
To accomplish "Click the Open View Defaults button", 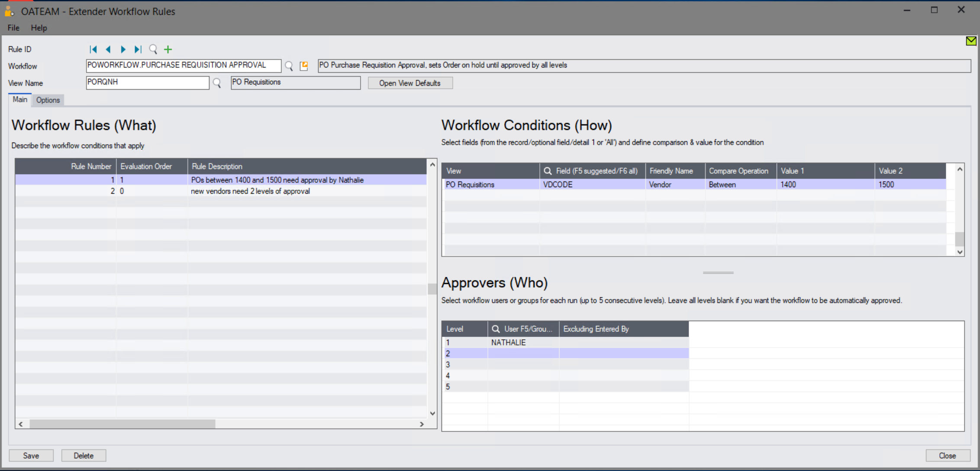I will (x=410, y=83).
